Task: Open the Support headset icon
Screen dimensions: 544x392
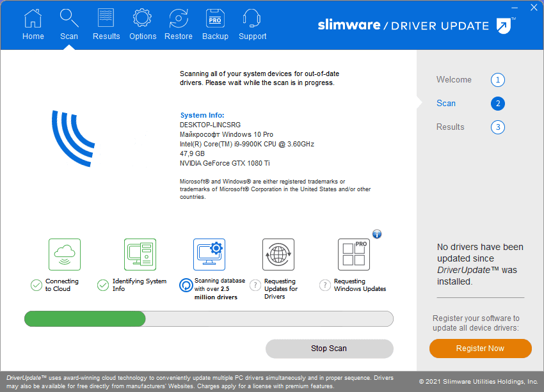Action: [x=252, y=18]
